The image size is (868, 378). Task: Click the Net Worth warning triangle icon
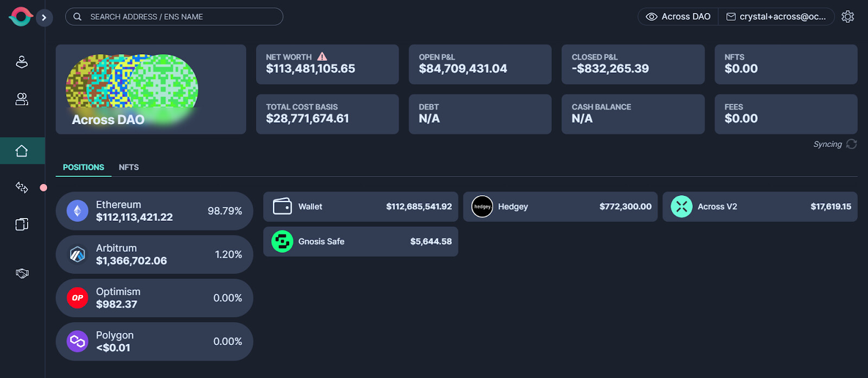tap(322, 56)
